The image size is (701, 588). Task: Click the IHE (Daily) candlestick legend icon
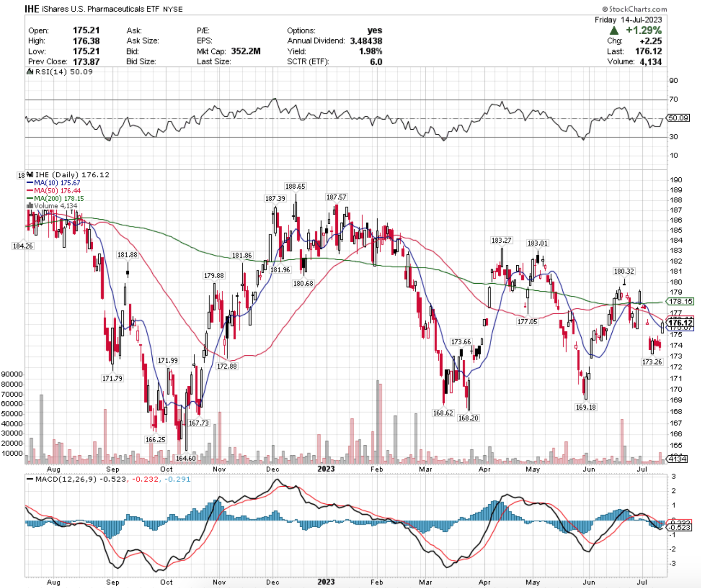pyautogui.click(x=30, y=175)
